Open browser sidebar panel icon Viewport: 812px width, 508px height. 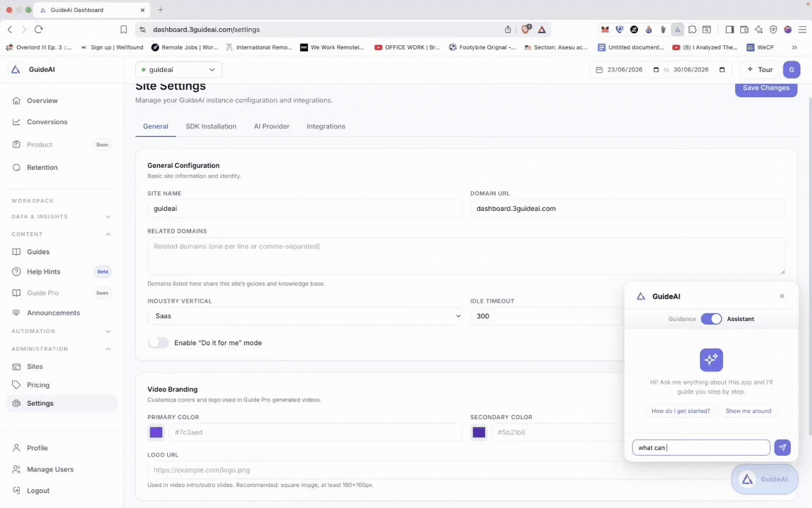(729, 30)
